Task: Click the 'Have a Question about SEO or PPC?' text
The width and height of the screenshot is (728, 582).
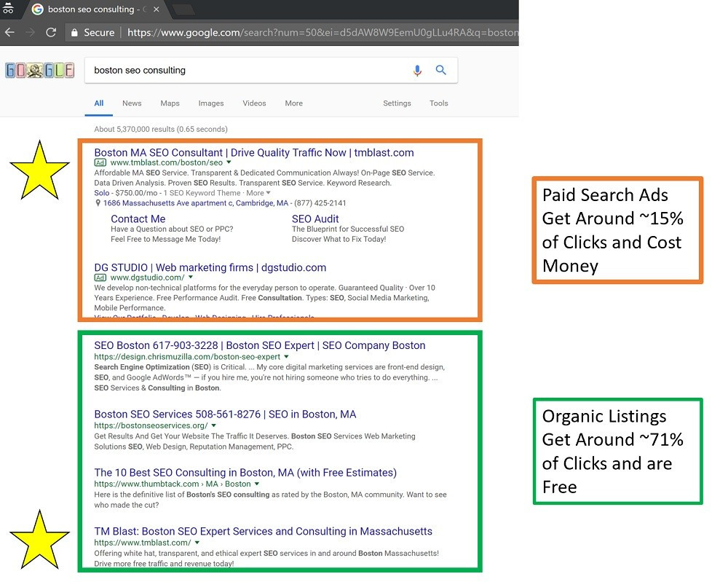Action: click(172, 229)
